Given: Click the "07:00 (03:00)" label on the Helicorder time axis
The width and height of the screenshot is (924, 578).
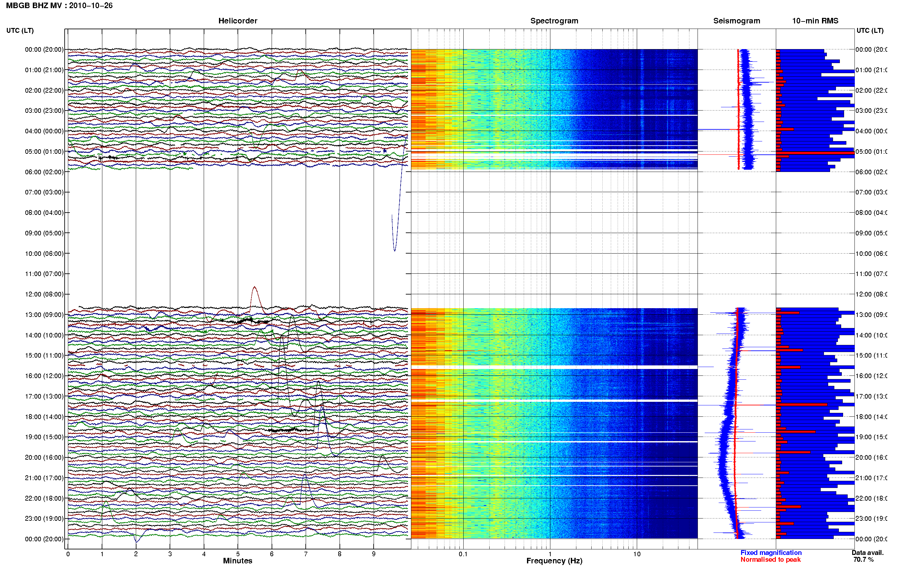Looking at the screenshot, I should 44,192.
